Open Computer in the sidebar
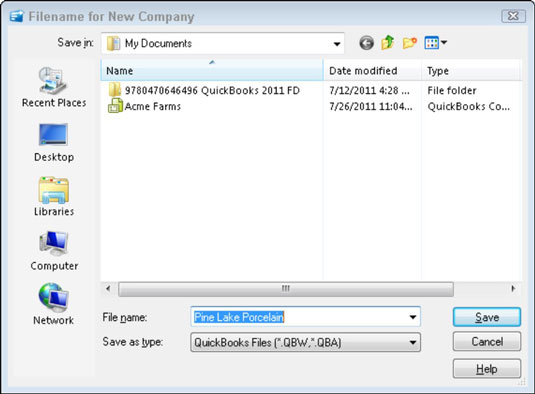 [x=54, y=251]
